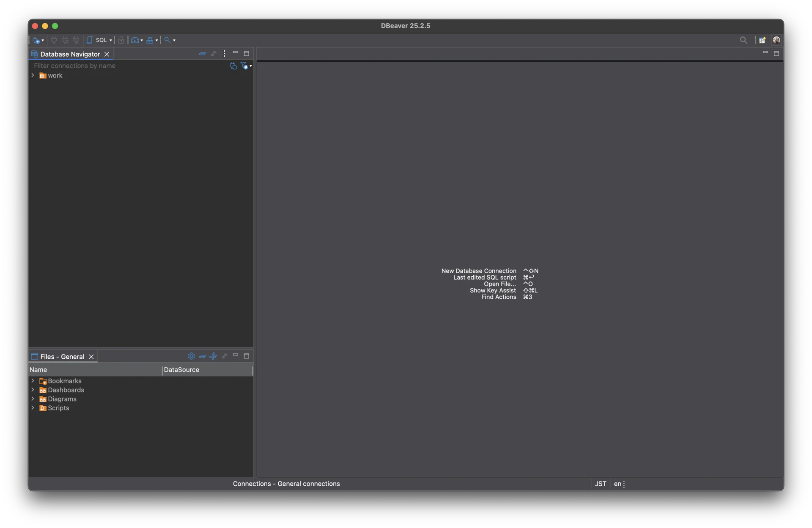Screen dimensions: 812x528
Task: Click the funnel filter icon in Navigator
Action: [244, 66]
